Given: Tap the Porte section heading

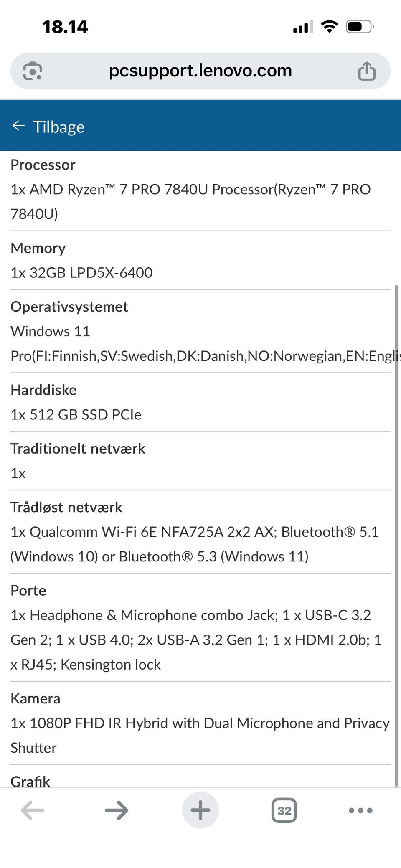Looking at the screenshot, I should pos(28,590).
